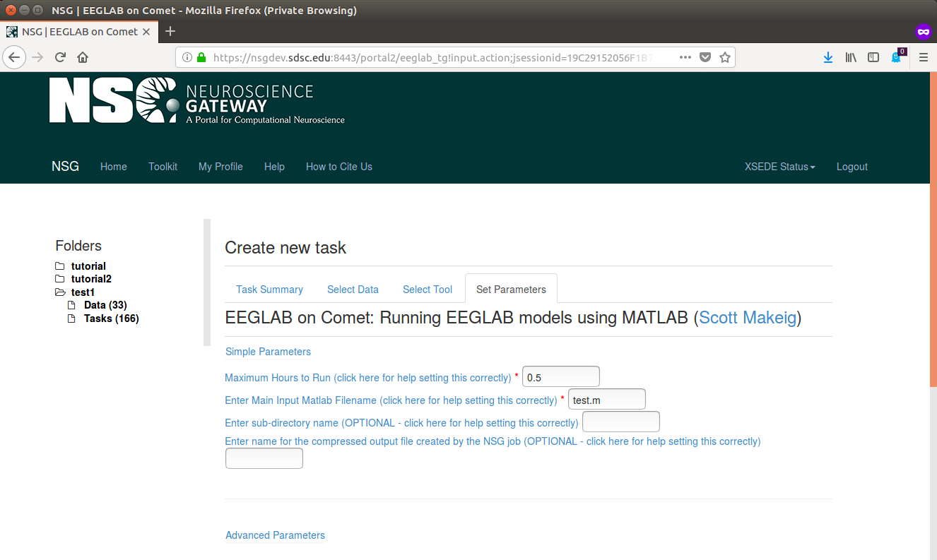Image resolution: width=937 pixels, height=560 pixels.
Task: Open help for Main Input Matlab Filename
Action: click(391, 400)
